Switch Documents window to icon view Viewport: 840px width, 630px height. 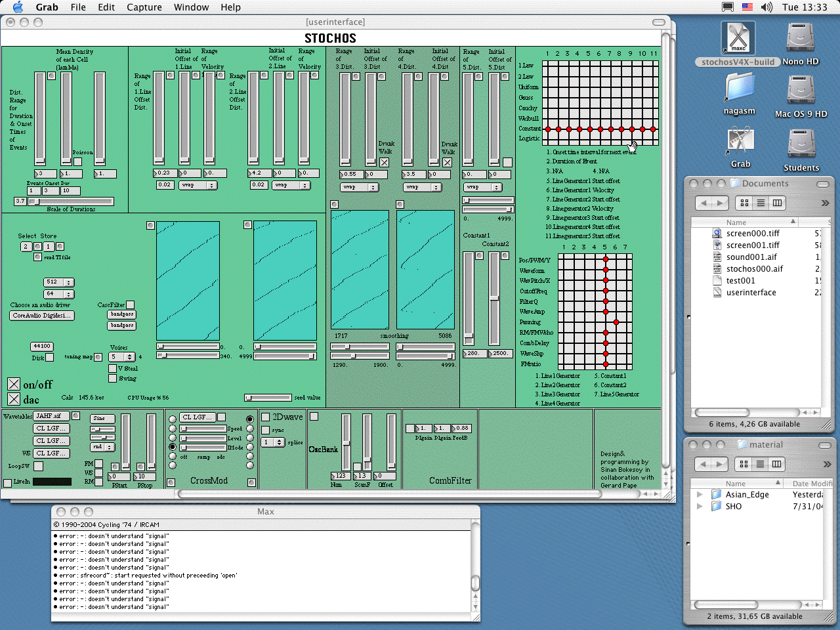(744, 203)
